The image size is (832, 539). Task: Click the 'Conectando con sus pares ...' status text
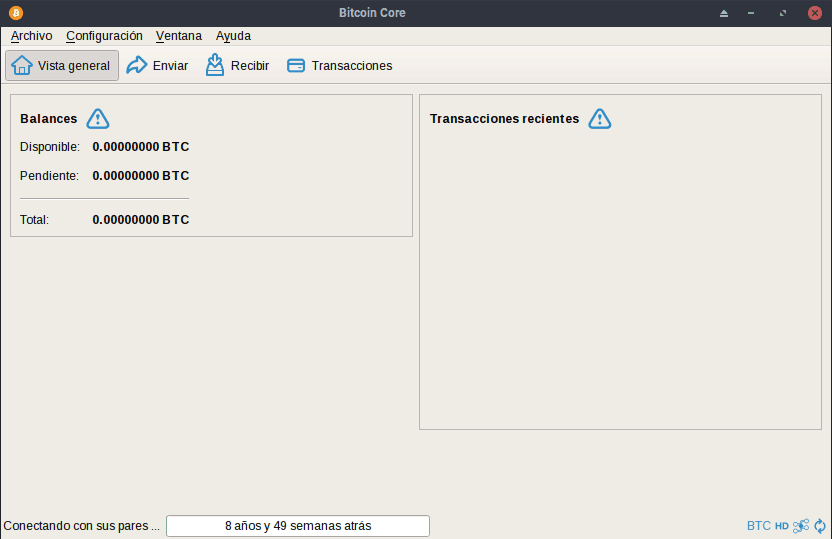click(81, 526)
